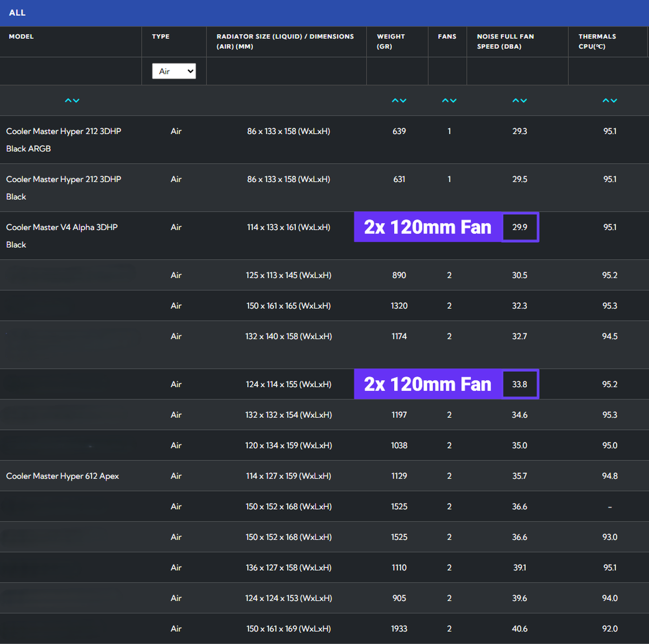Click the highlighted 33.8 noise value box
This screenshot has width=649, height=644.
pos(520,384)
